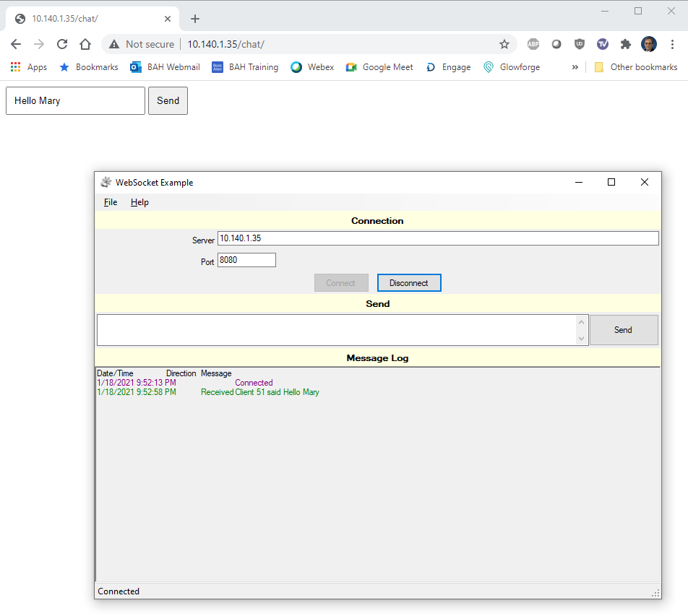The width and height of the screenshot is (688, 616).
Task: Expand the hidden bookmarks overflow chevron
Action: (x=575, y=67)
